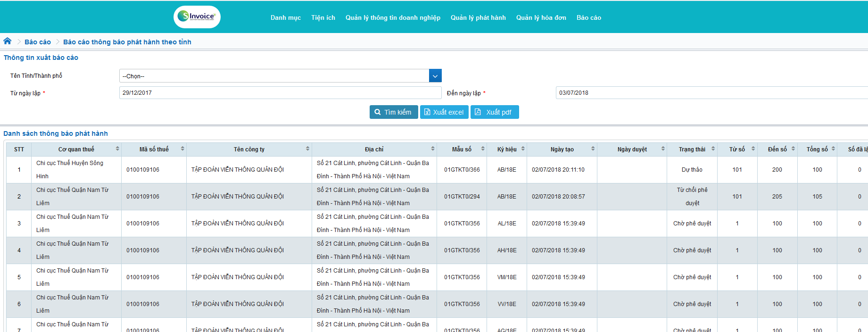Open the Quản lý hóa đơn menu
The image size is (868, 332).
[541, 18]
